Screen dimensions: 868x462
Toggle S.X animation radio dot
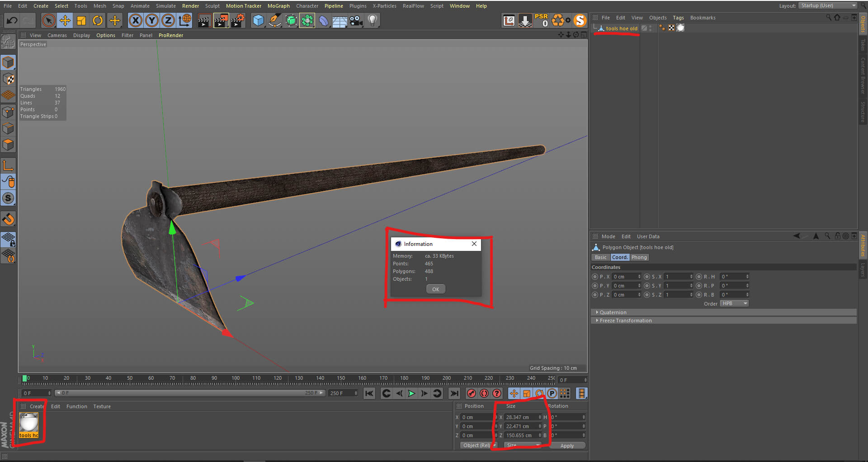(x=647, y=277)
